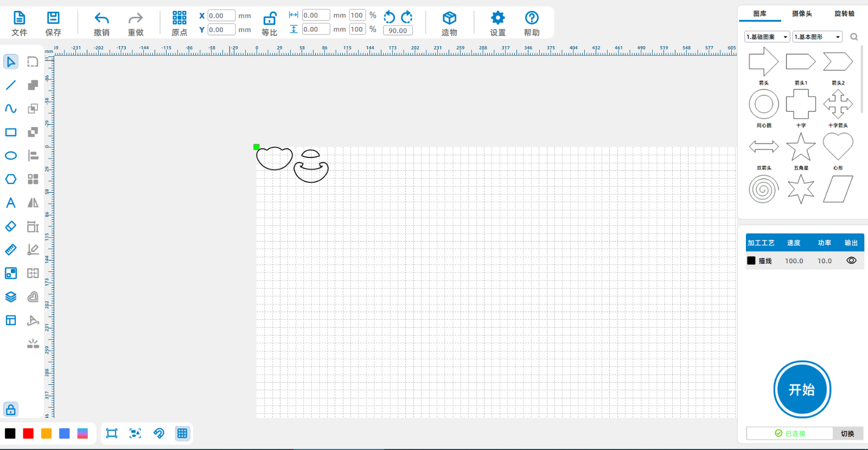Viewport: 868px width, 450px height.
Task: Click the library search magnifier
Action: [854, 37]
